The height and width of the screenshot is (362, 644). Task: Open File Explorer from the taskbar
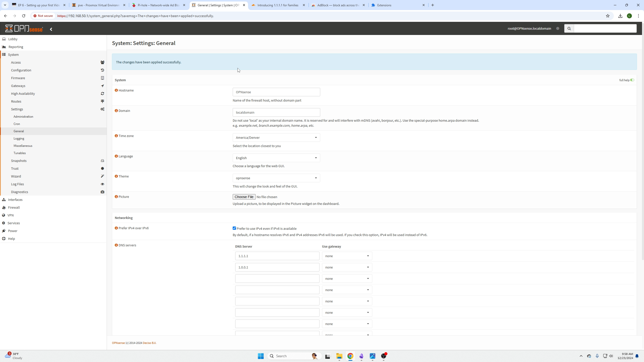(339, 356)
